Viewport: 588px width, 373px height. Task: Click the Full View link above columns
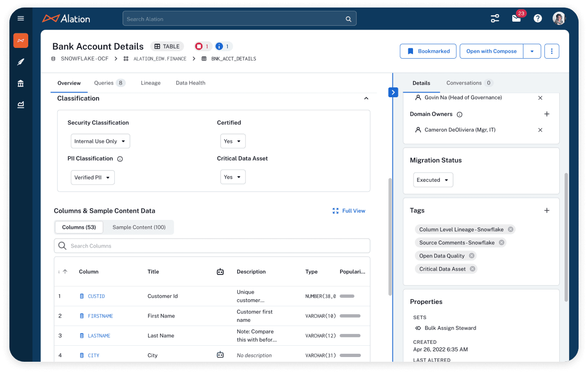(349, 211)
